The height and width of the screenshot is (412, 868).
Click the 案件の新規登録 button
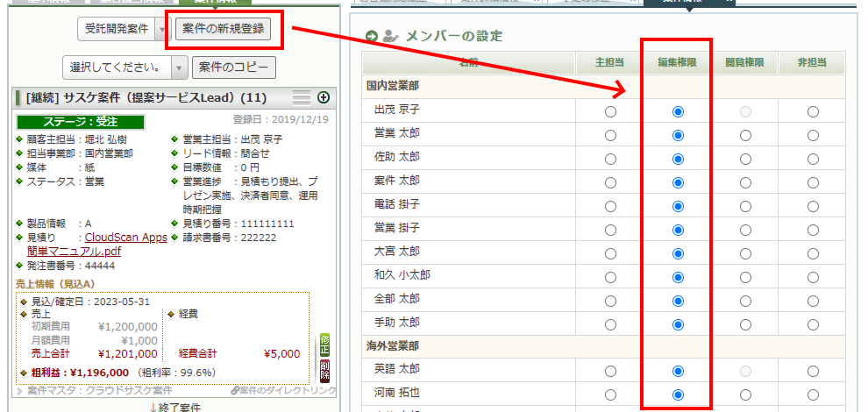(x=226, y=30)
